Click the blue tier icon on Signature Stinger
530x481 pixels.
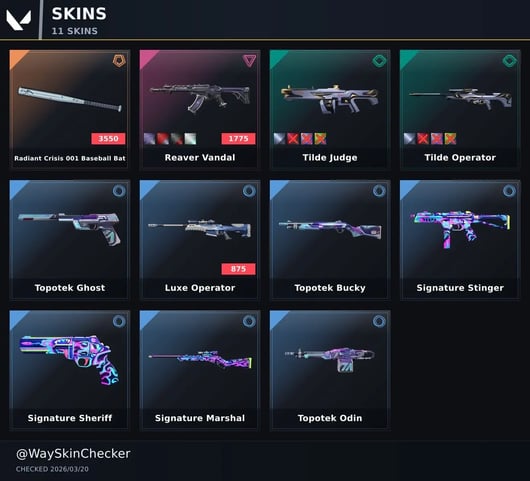(x=509, y=191)
